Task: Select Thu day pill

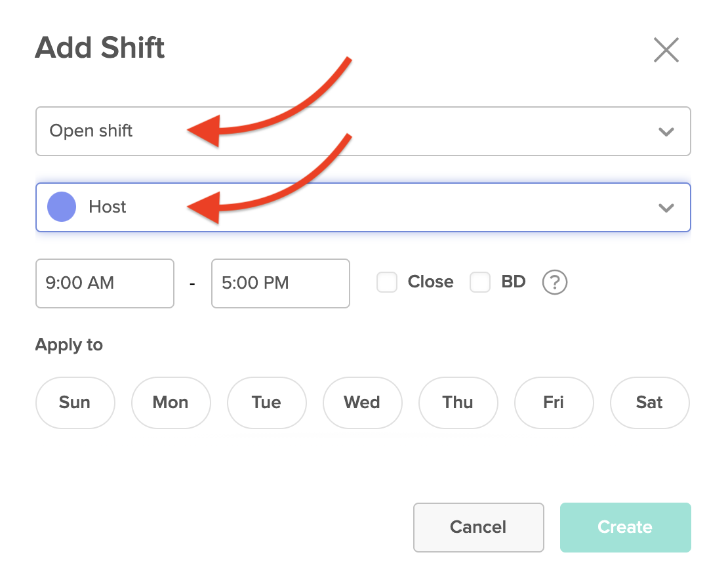Action: pyautogui.click(x=458, y=403)
